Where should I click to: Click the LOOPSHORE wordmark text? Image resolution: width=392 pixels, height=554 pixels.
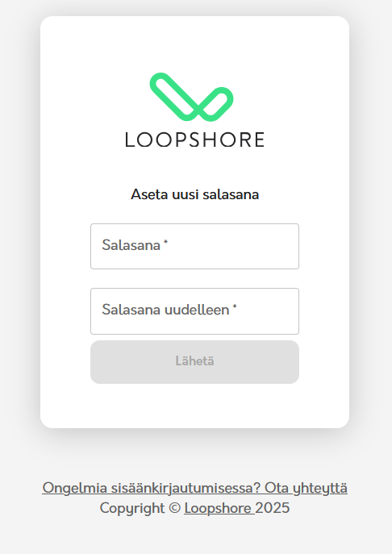tap(194, 140)
